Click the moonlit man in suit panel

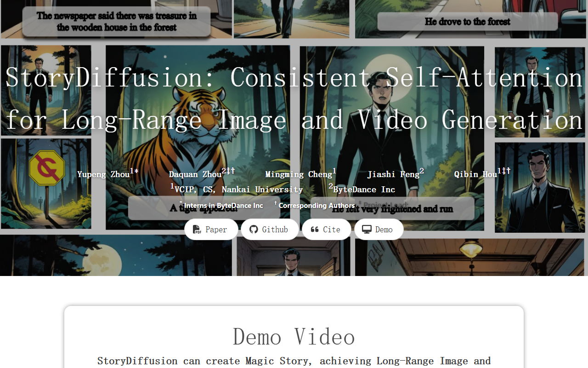392,138
